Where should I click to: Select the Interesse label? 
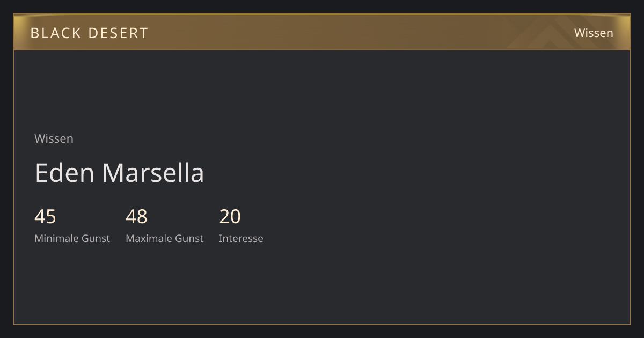pyautogui.click(x=241, y=238)
